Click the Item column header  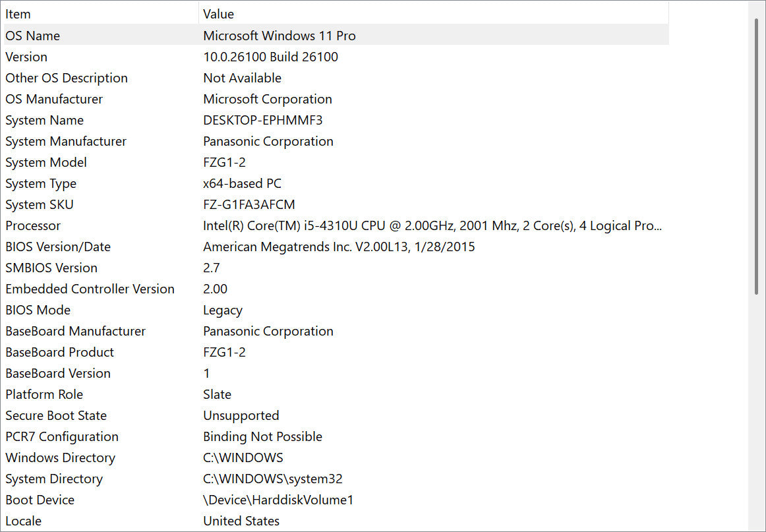[18, 14]
